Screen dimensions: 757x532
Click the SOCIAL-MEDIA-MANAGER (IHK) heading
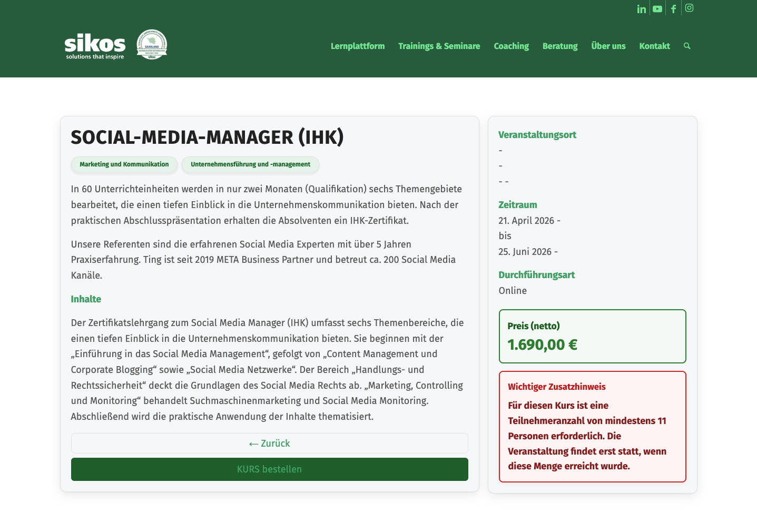pos(207,137)
